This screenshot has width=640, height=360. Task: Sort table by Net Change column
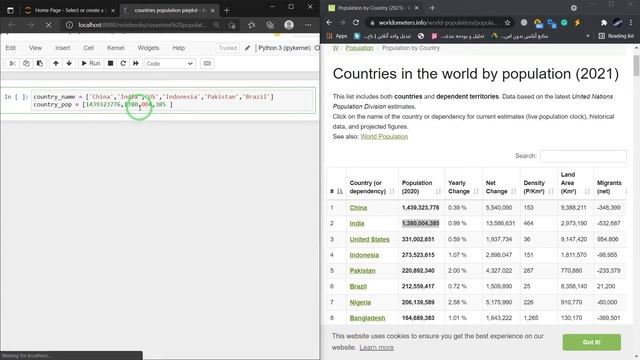pos(501,187)
